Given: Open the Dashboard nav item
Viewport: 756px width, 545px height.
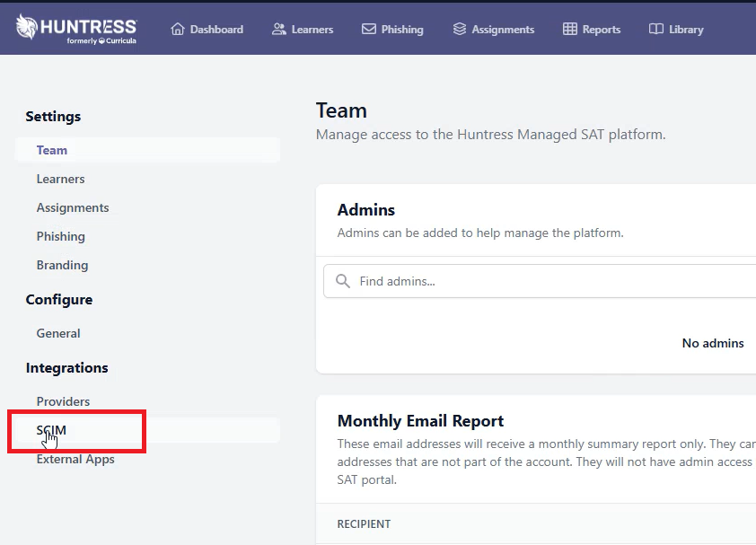Looking at the screenshot, I should tap(207, 30).
